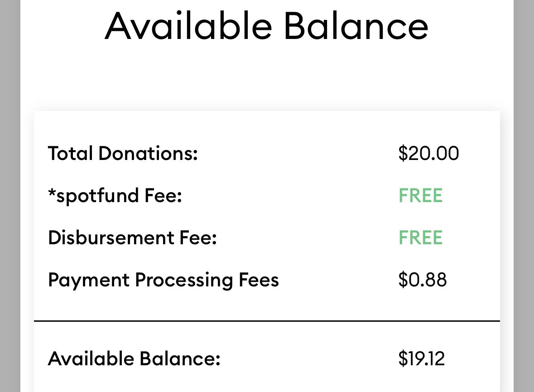The image size is (534, 392).
Task: Click the green FREE beside Disbursement Fee
Action: (x=420, y=238)
